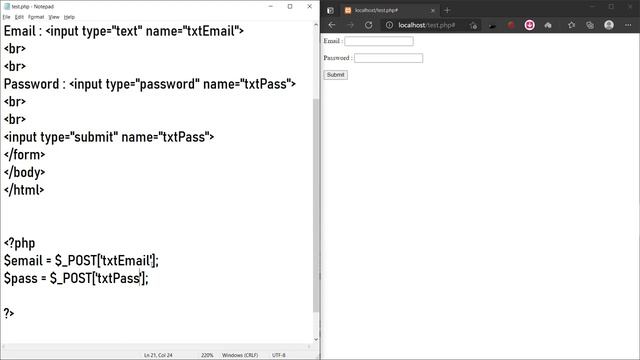This screenshot has width=640, height=360.
Task: Close the Notepad window
Action: coord(309,7)
